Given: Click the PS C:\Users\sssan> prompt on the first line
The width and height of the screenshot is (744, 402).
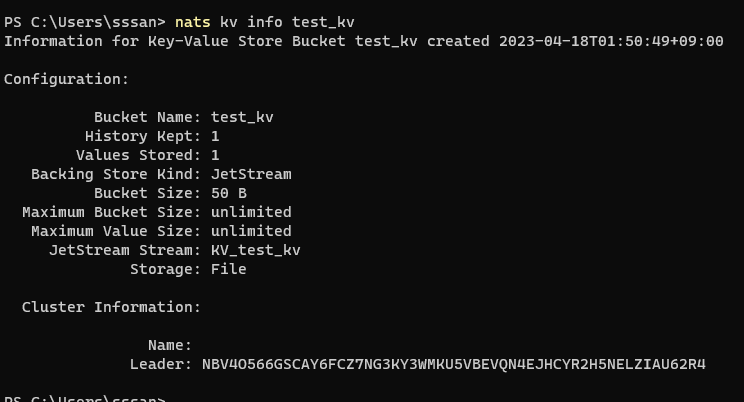Looking at the screenshot, I should coord(85,22).
